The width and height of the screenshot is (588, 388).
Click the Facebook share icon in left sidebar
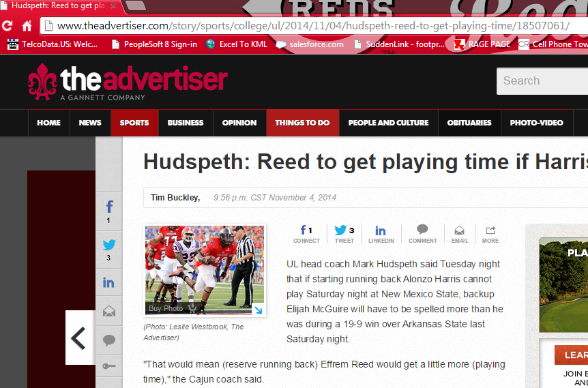[108, 209]
